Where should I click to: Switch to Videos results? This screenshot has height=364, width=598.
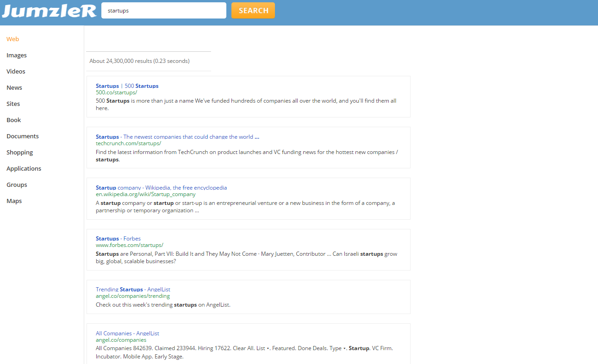[x=16, y=72]
